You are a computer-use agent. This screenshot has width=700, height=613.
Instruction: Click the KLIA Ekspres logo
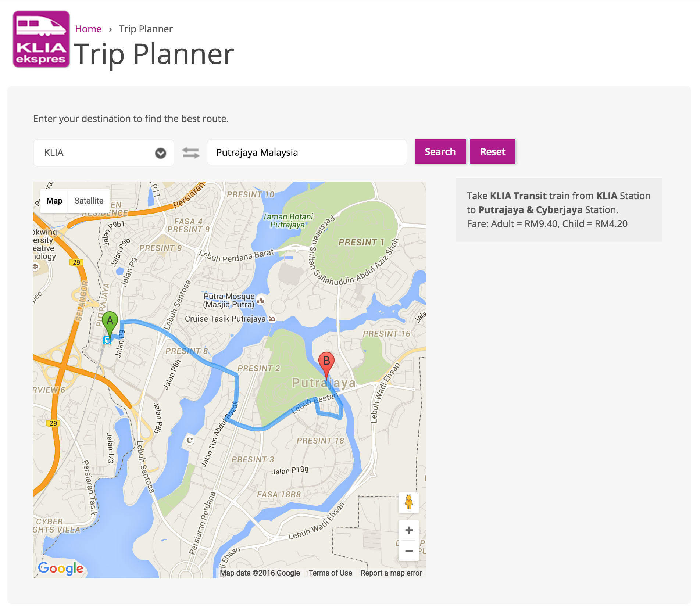(x=41, y=39)
